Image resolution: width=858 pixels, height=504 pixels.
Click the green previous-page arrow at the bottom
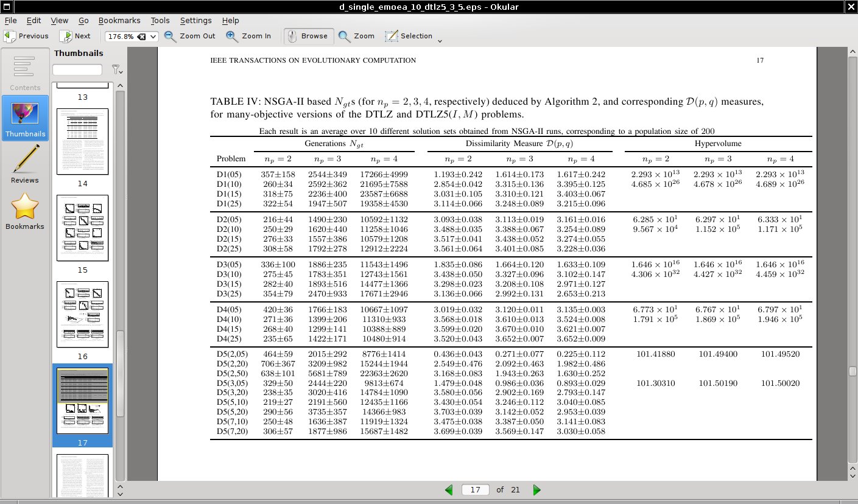tap(449, 490)
